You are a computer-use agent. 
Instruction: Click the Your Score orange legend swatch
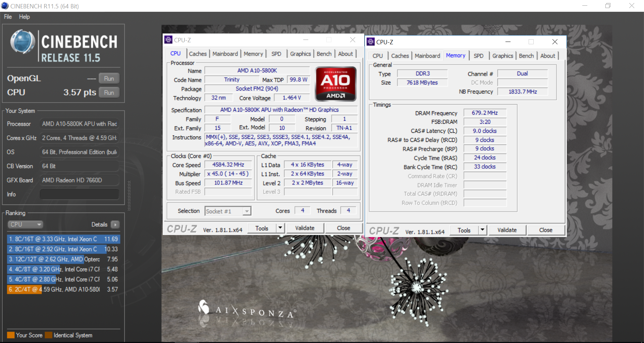11,335
